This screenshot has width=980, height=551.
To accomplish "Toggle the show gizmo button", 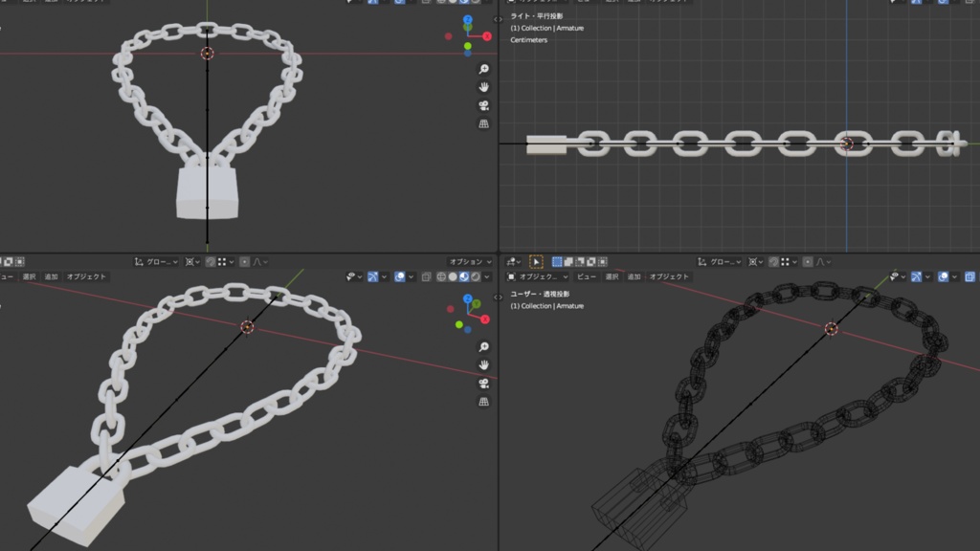I will [371, 276].
